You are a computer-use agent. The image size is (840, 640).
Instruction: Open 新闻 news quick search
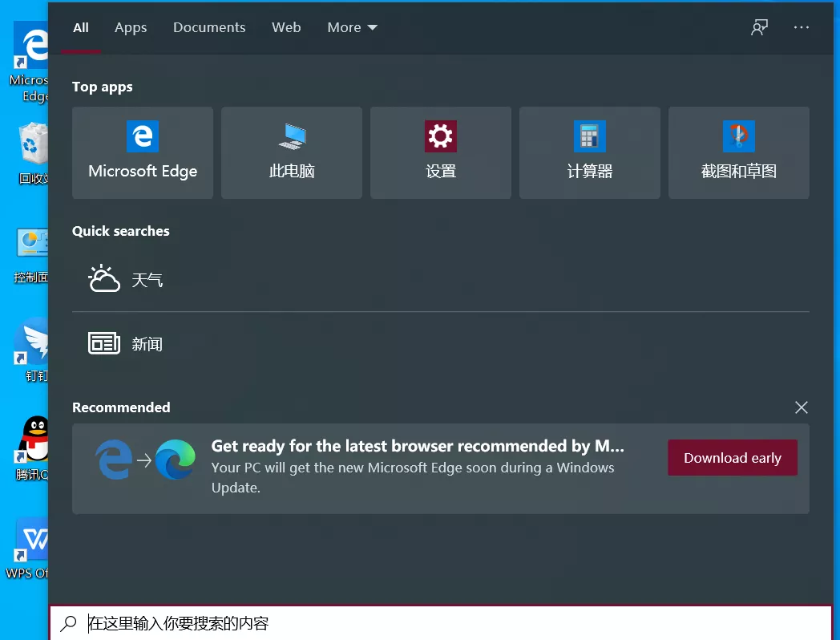tap(147, 344)
